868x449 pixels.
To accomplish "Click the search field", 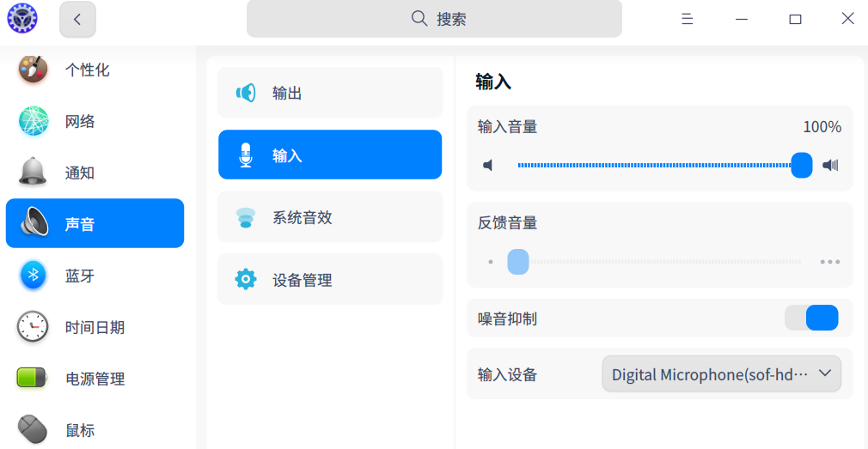I will (434, 19).
